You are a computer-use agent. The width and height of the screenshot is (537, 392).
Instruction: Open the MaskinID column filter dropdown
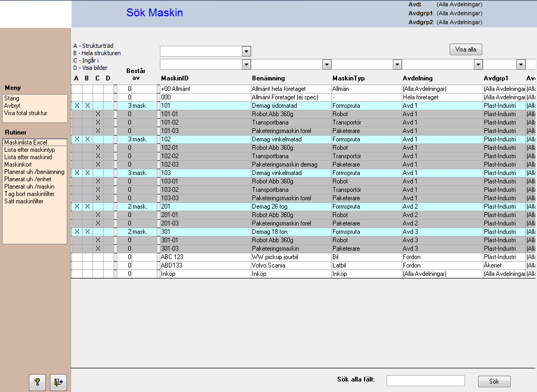246,64
